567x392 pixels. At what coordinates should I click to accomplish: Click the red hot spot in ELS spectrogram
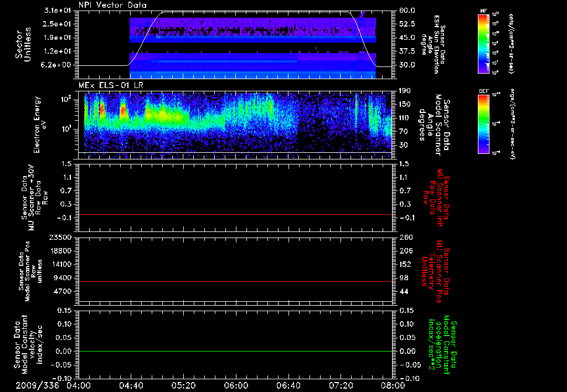[123, 110]
